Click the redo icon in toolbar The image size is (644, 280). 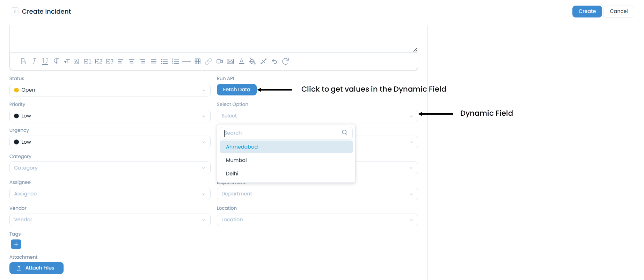[285, 62]
